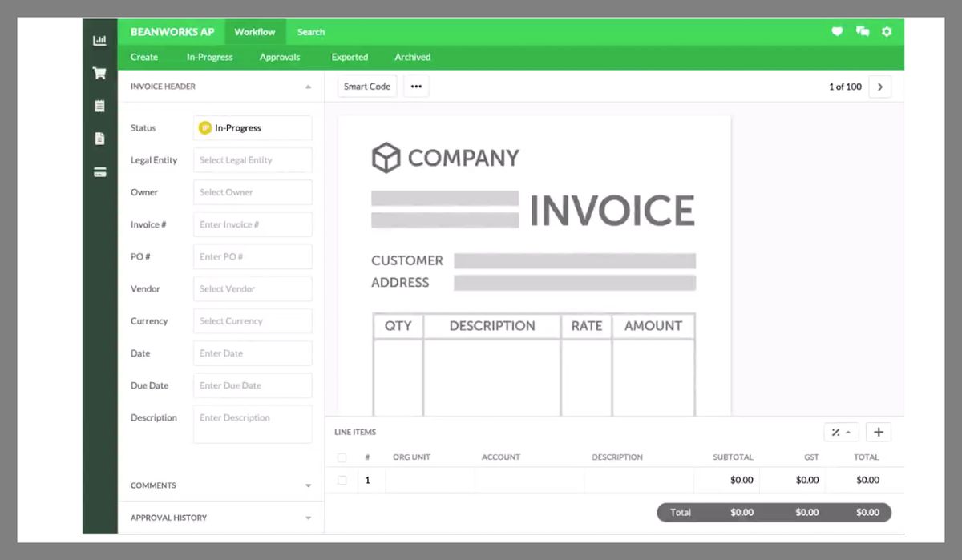Screen dimensions: 962x560
Task: Open the more options ellipsis button
Action: [x=416, y=87]
